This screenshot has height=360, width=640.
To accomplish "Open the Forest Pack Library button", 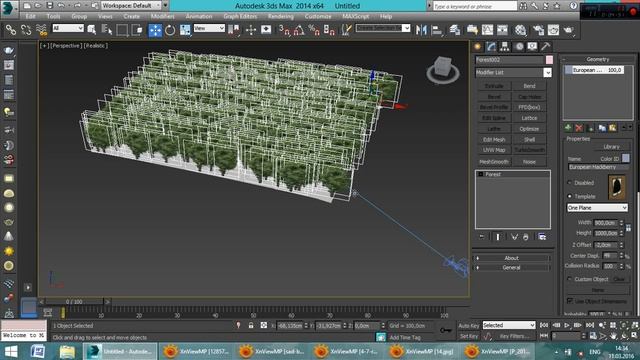I will click(611, 147).
